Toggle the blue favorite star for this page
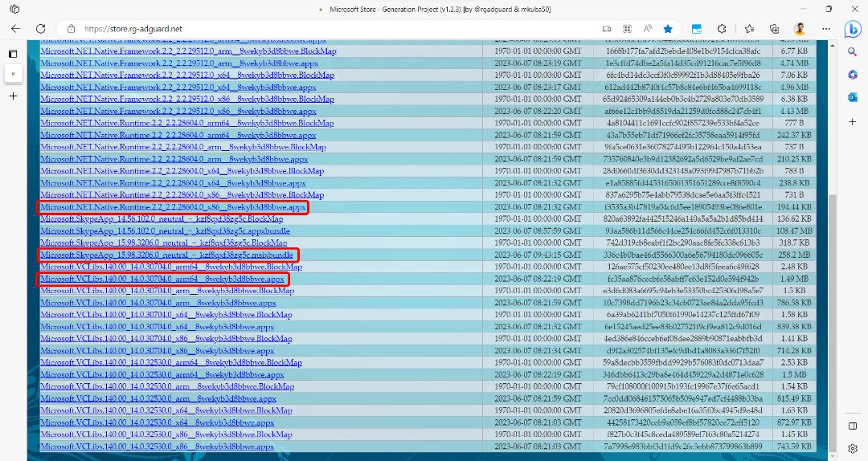 (668, 29)
